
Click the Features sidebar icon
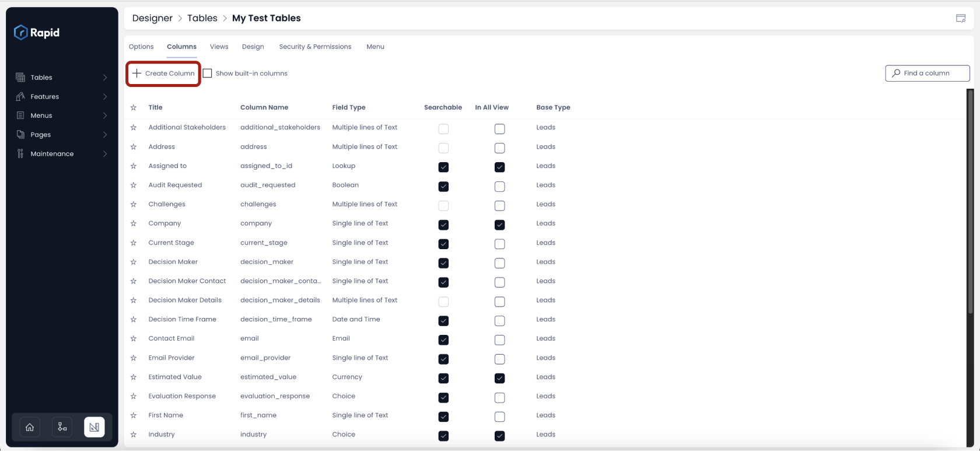pos(20,97)
